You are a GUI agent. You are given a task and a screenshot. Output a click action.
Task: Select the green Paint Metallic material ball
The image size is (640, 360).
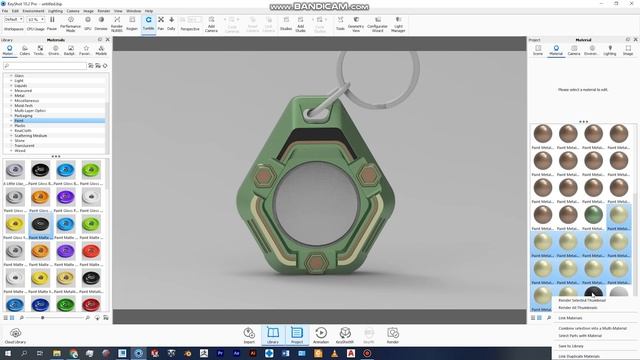[593, 214]
